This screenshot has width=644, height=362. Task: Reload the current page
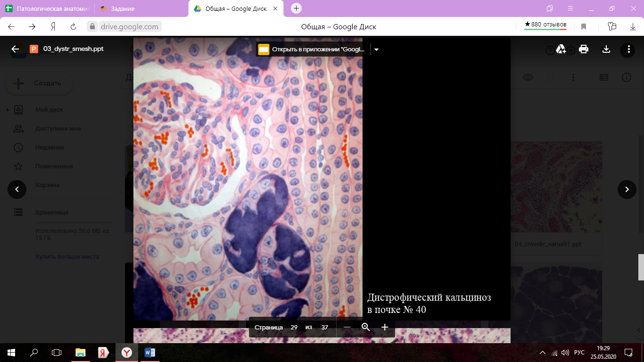(x=73, y=27)
